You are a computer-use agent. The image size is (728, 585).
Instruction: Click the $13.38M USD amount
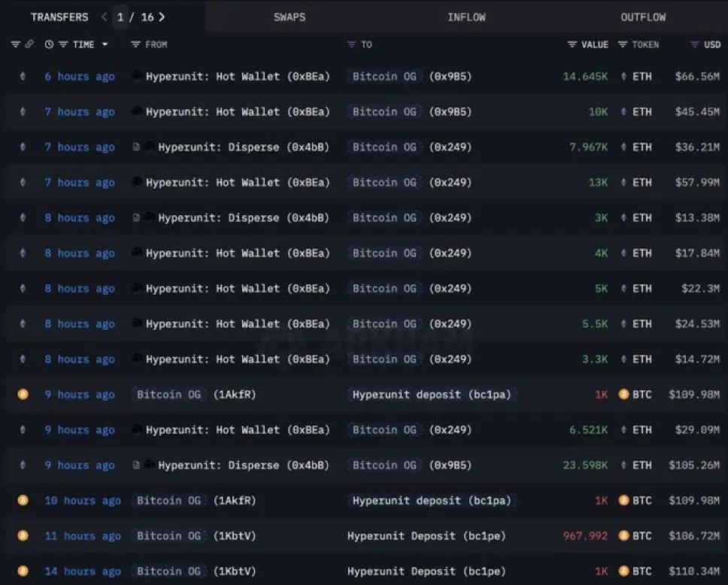pos(697,218)
